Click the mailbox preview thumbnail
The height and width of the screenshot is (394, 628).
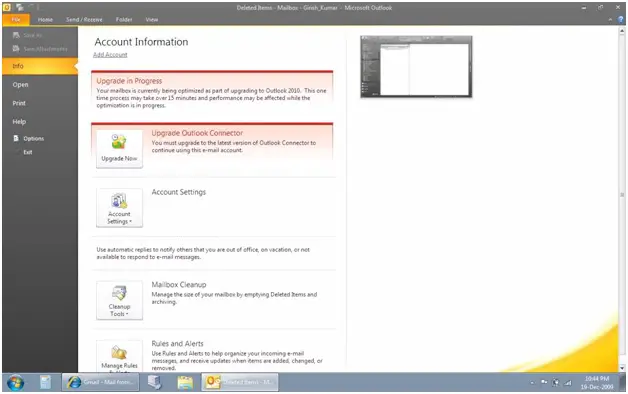click(416, 66)
